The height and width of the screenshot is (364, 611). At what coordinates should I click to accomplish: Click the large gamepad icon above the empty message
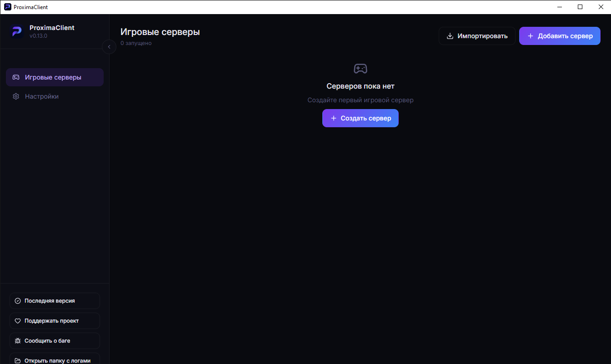click(x=361, y=69)
